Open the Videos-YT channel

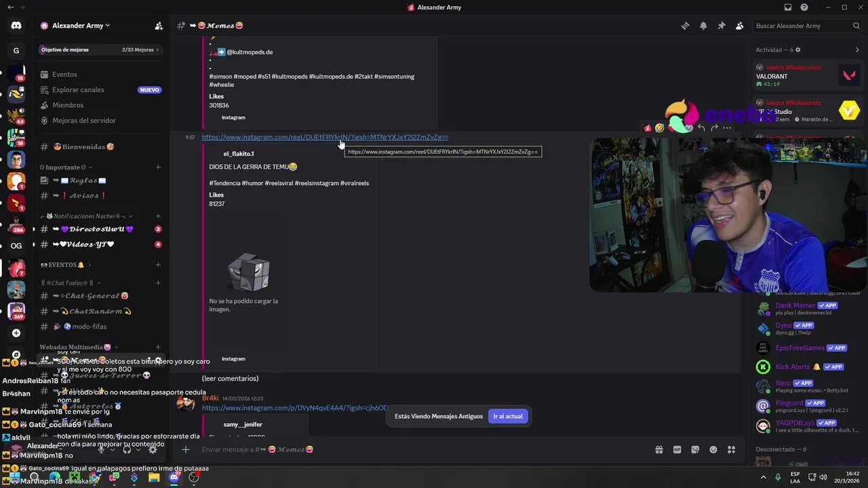point(100,245)
